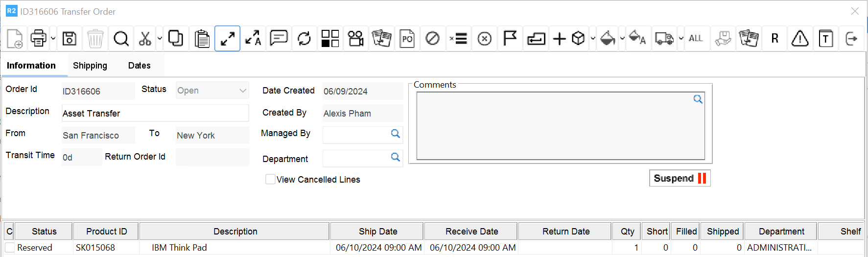Click the Suspend button
The height and width of the screenshot is (257, 868).
coord(680,178)
